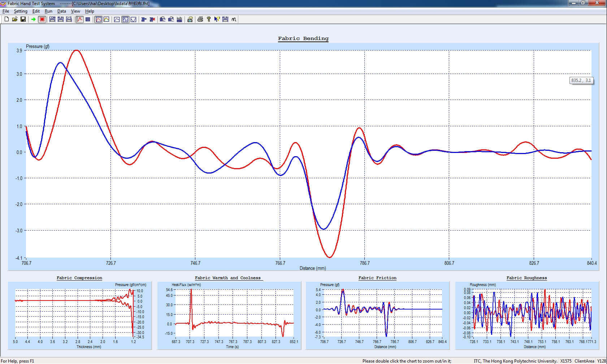The width and height of the screenshot is (607, 364).
Task: Click the 'For Help, press F1' status text
Action: [x=17, y=361]
